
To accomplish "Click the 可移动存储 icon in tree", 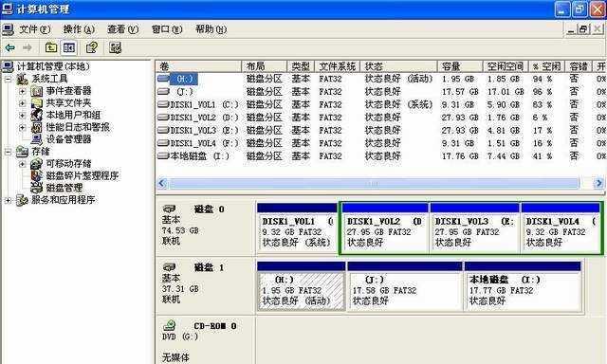I will click(x=36, y=164).
